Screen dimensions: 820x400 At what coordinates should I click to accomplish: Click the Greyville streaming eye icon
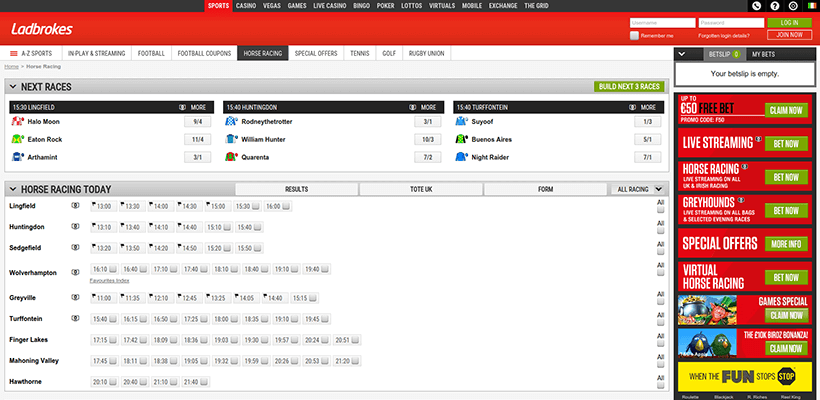[76, 298]
